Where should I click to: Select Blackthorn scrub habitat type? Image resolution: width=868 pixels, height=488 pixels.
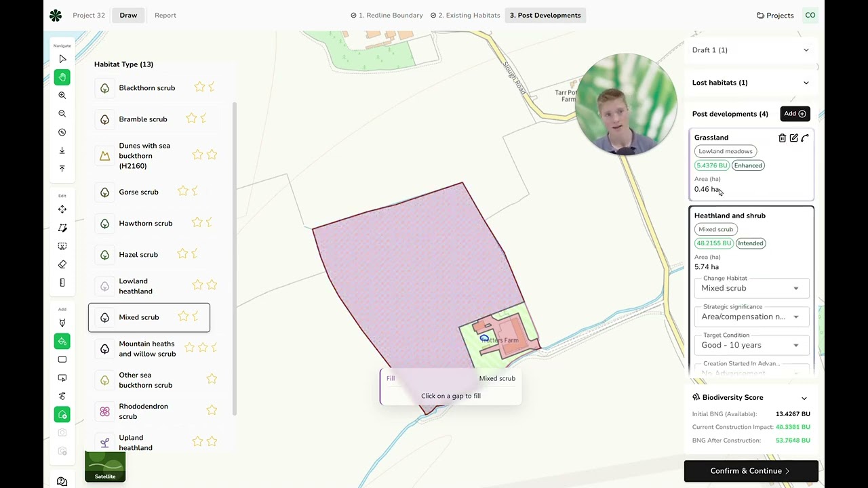149,88
